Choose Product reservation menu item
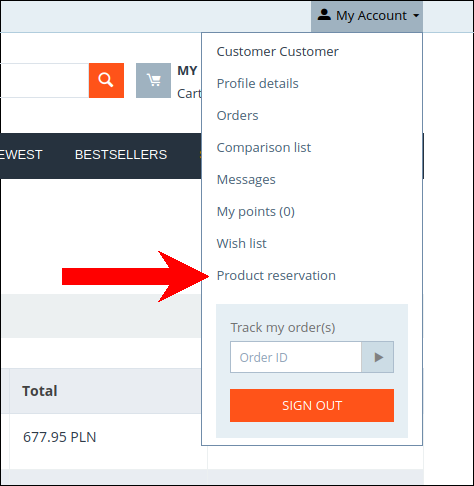 (276, 276)
